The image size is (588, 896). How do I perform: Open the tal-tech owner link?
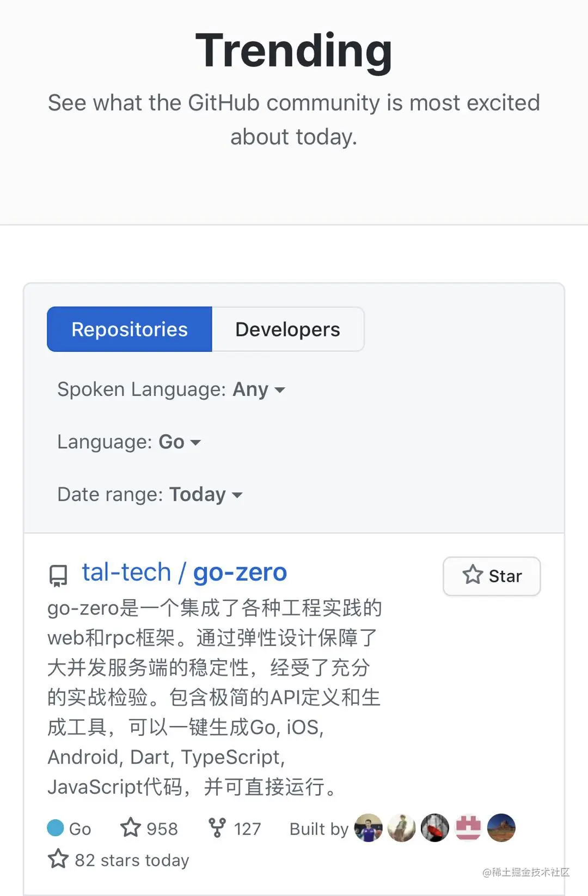(126, 572)
